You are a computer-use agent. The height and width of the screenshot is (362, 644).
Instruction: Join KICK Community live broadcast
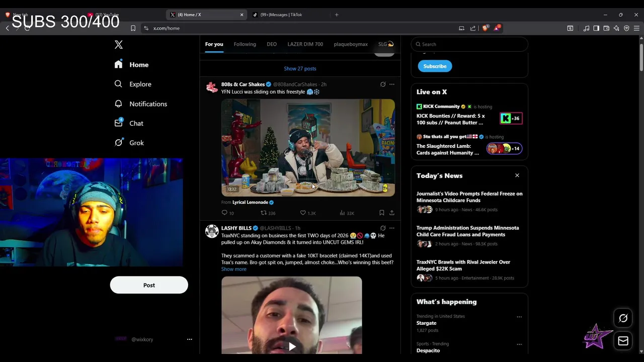[x=451, y=119]
